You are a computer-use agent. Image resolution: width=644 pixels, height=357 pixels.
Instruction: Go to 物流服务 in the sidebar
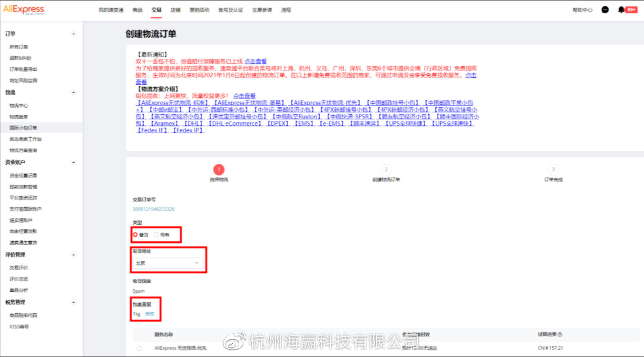[19, 117]
